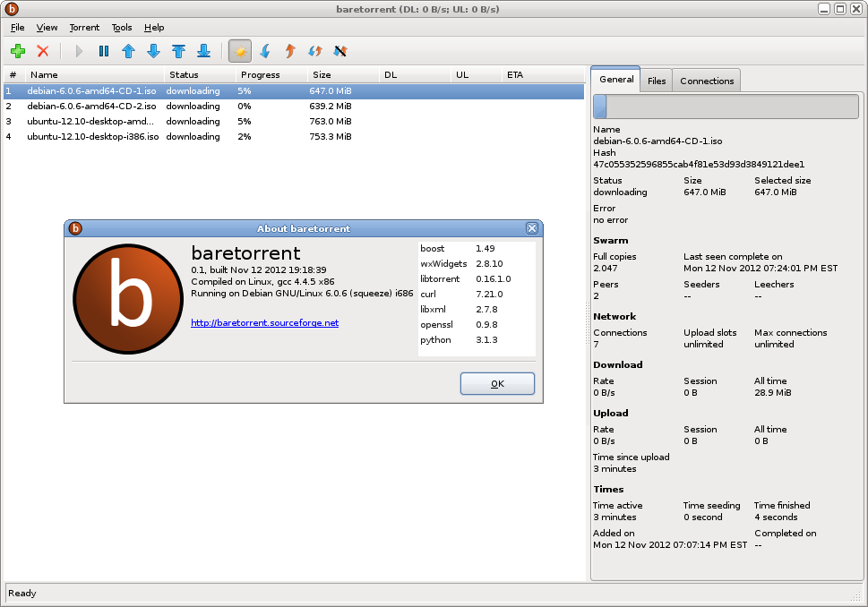This screenshot has width=868, height=607.
Task: Pause the selected torrent
Action: (103, 51)
